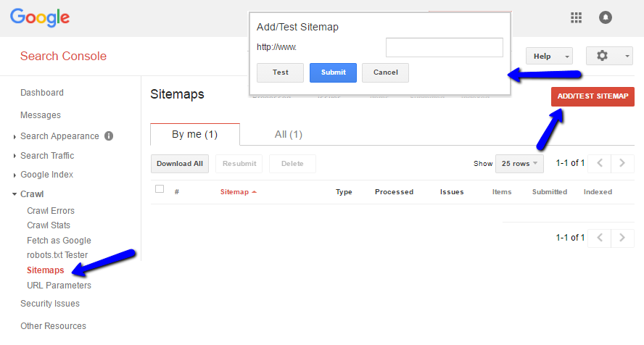Click the Delete button
The image size is (644, 345).
292,164
